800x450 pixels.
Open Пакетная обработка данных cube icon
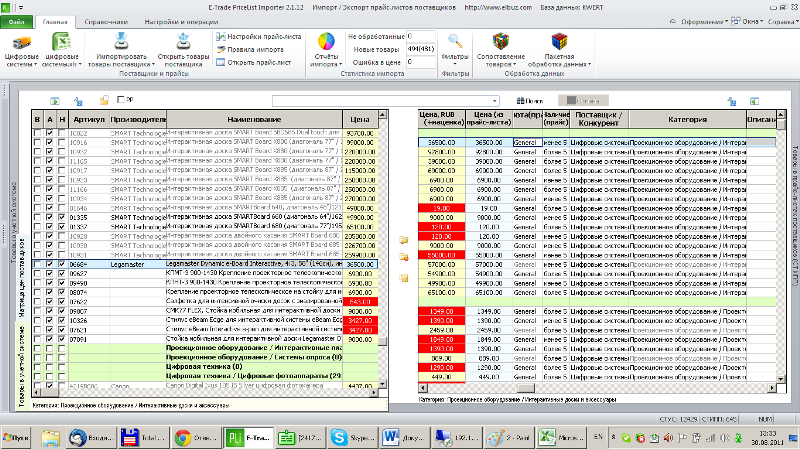pyautogui.click(x=559, y=41)
